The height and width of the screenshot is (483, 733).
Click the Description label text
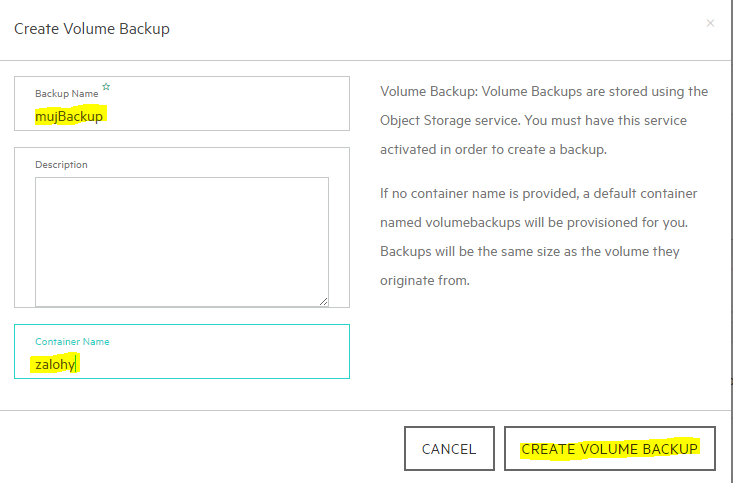61,165
